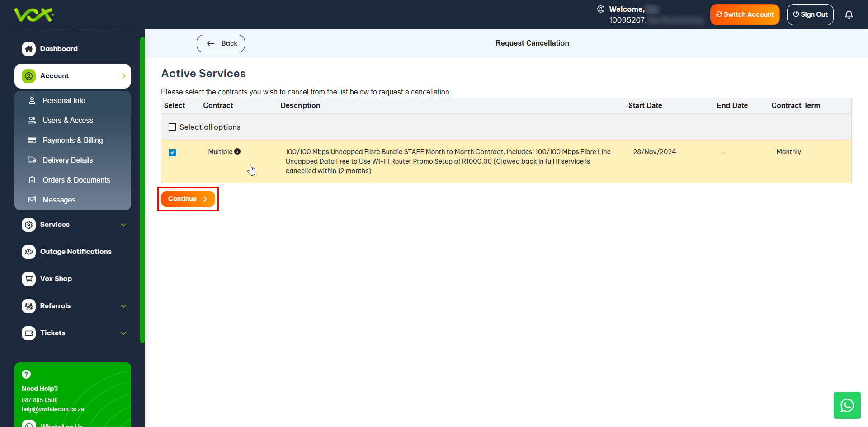Click the Need Help question mark icon
The image size is (868, 427).
[x=26, y=374]
